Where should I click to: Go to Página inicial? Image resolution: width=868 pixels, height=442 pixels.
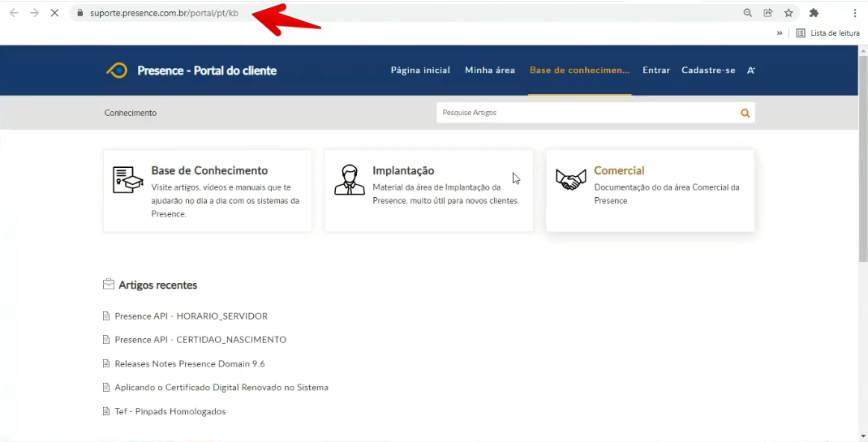[x=420, y=71]
